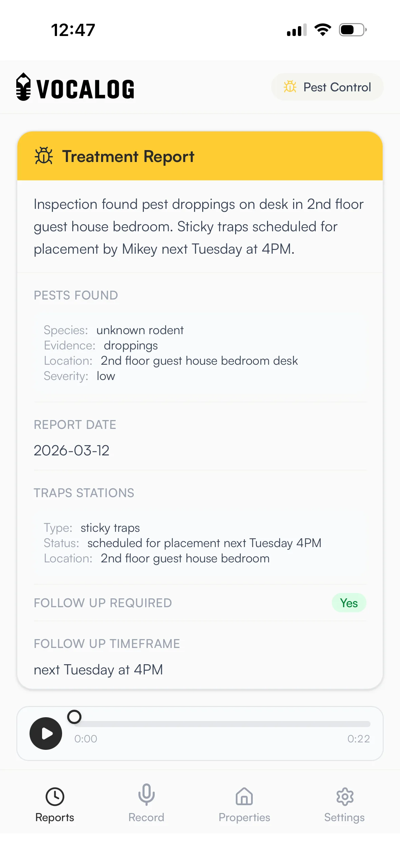Tap the Vocalog logo
The width and height of the screenshot is (400, 868).
tap(75, 88)
